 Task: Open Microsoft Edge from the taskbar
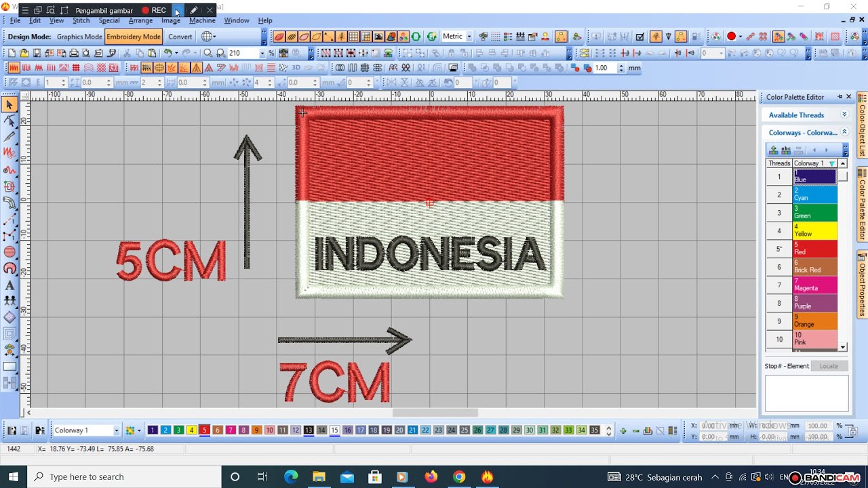click(291, 476)
